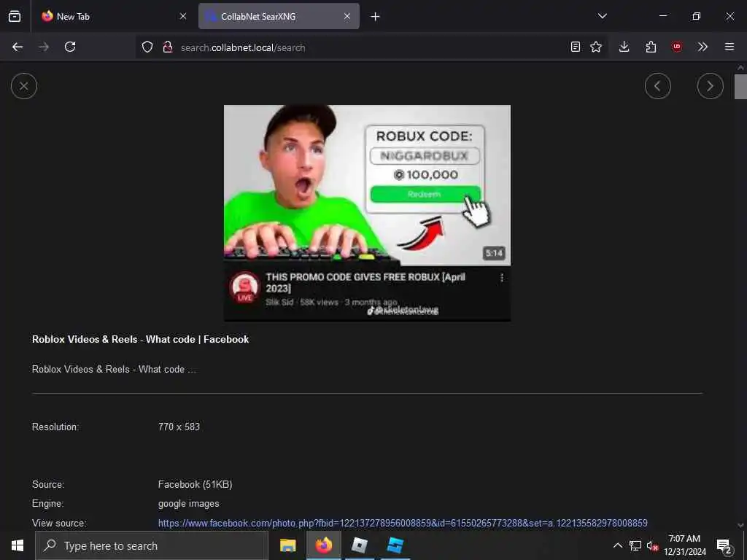This screenshot has height=560, width=747.
Task: Reload the current page
Action: [70, 47]
